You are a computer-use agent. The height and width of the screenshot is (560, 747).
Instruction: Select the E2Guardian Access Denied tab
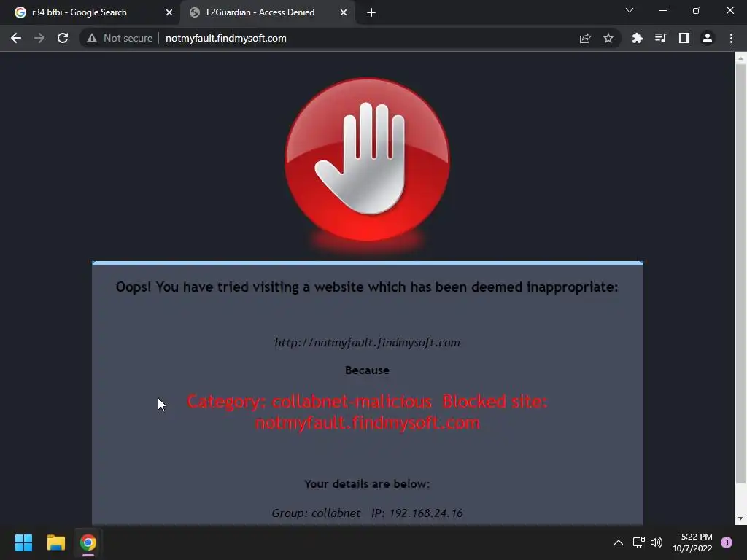click(x=268, y=12)
